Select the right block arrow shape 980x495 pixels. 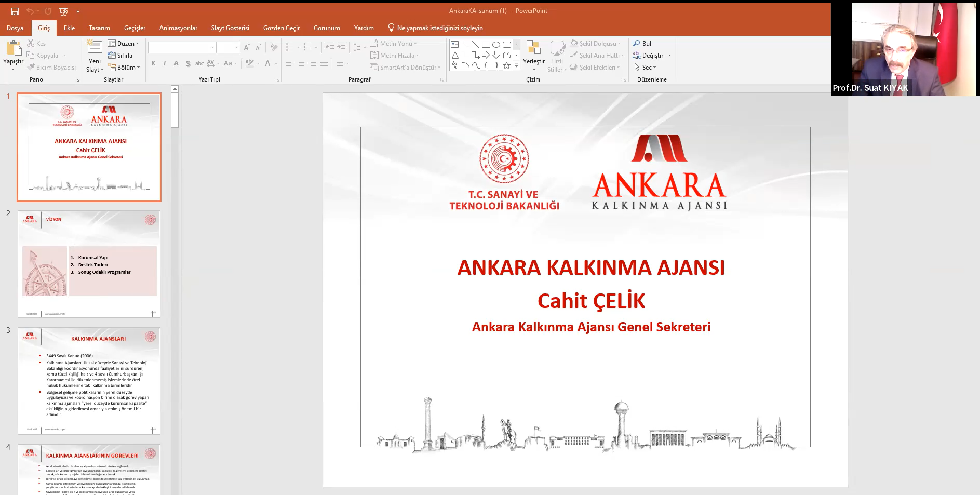(486, 55)
